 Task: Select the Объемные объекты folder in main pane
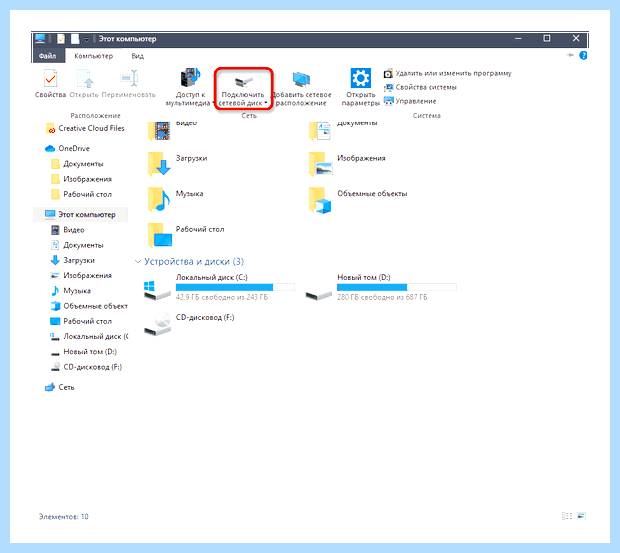click(x=358, y=200)
